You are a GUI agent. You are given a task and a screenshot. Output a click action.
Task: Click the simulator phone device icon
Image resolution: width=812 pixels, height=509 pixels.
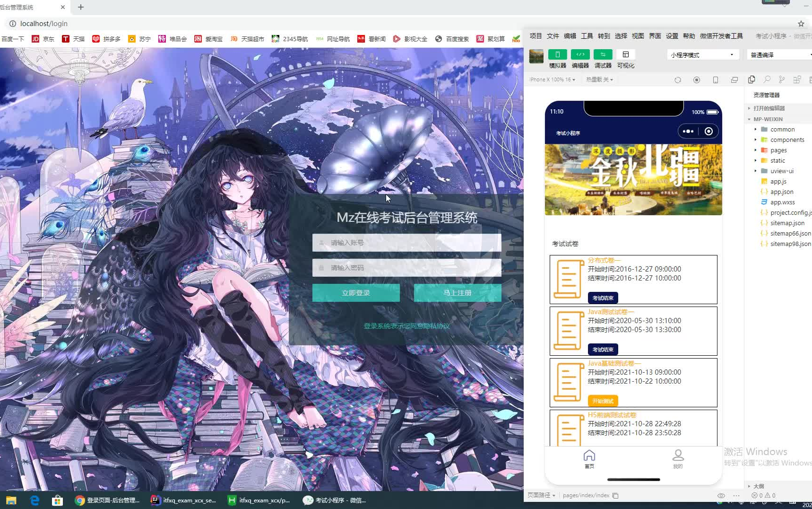[716, 80]
